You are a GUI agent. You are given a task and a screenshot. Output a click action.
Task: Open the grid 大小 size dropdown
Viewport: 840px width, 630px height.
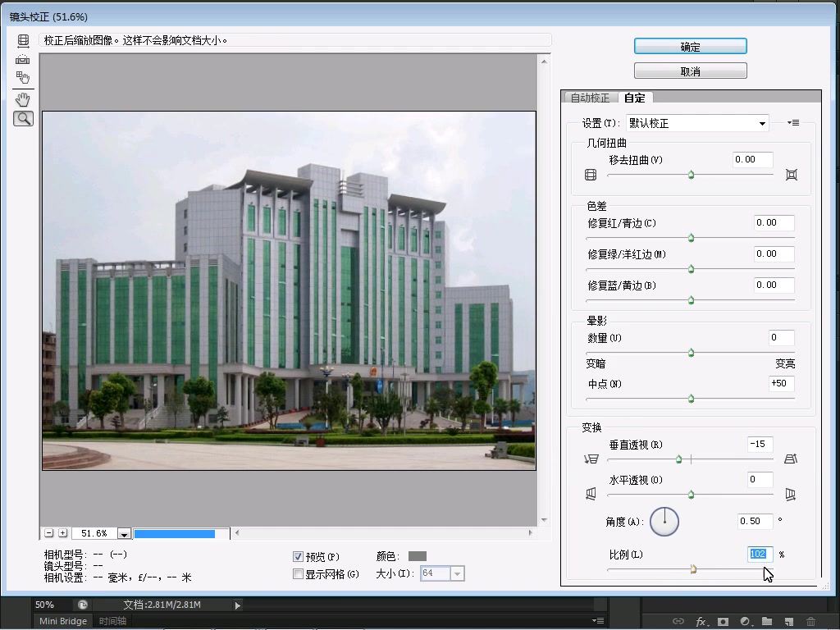(457, 573)
